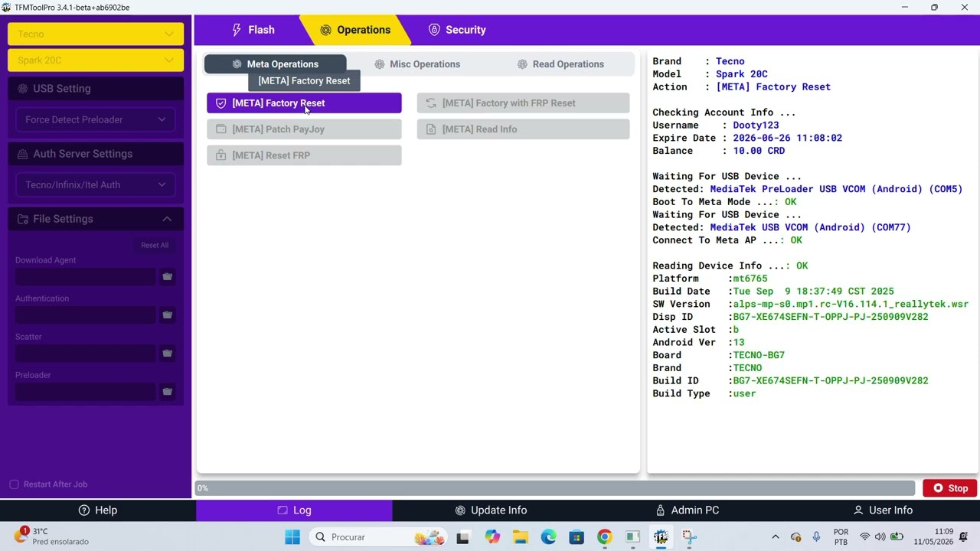Click the battery status tray icon
The height and width of the screenshot is (551, 980).
896,537
